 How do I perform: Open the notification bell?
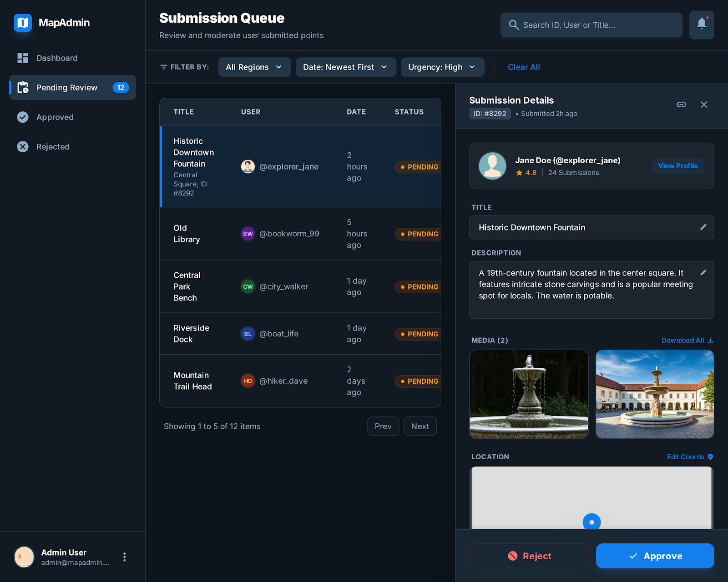click(701, 25)
